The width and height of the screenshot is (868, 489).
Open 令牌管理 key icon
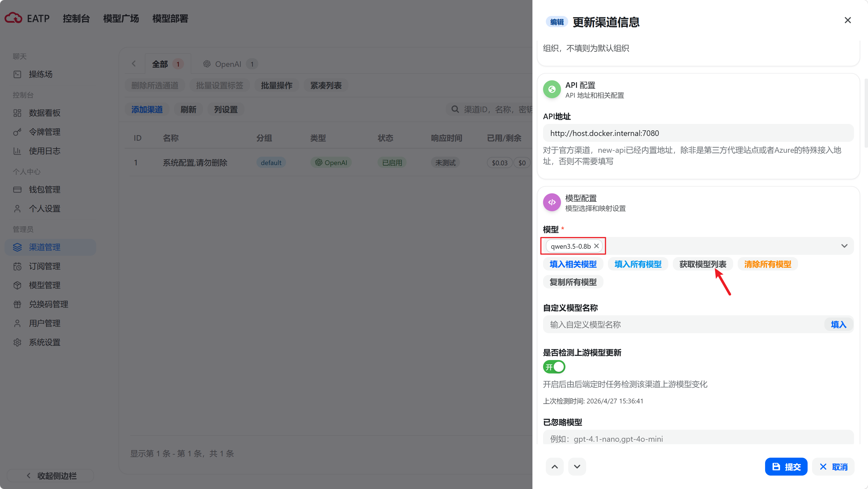[17, 132]
